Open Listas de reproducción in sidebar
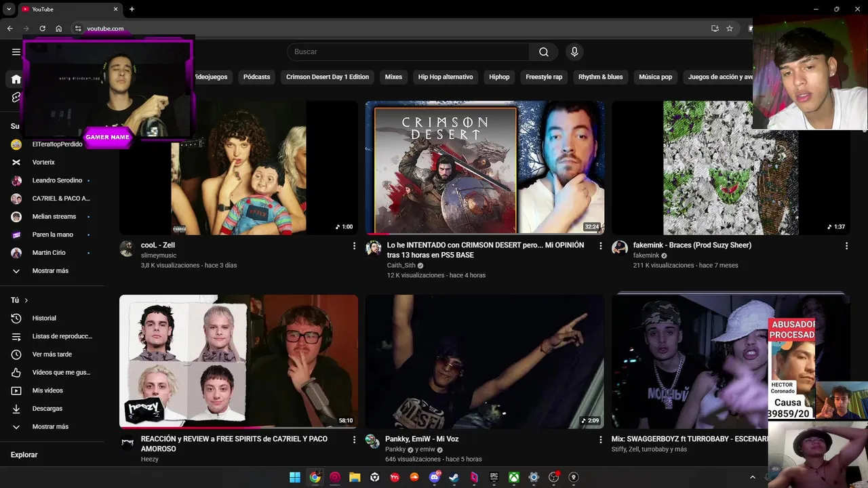The image size is (868, 488). coord(62,336)
